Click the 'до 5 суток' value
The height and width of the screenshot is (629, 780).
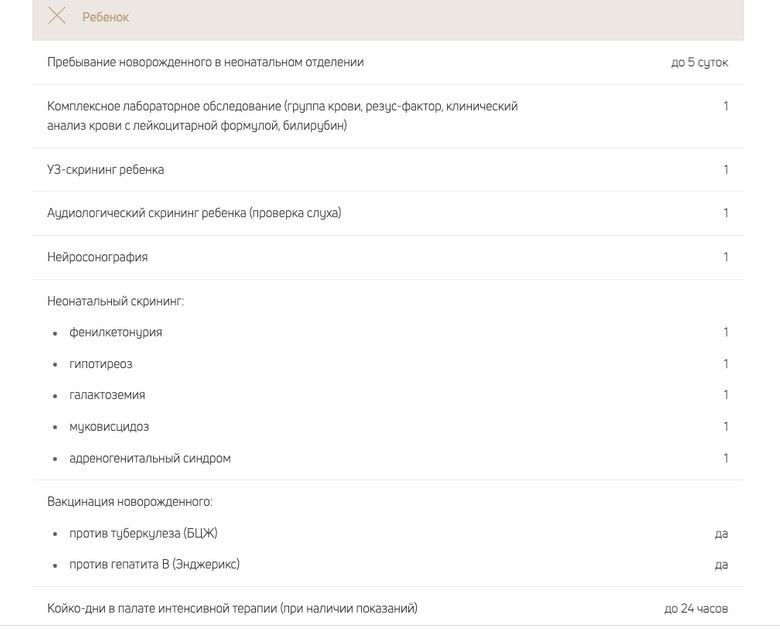click(699, 62)
